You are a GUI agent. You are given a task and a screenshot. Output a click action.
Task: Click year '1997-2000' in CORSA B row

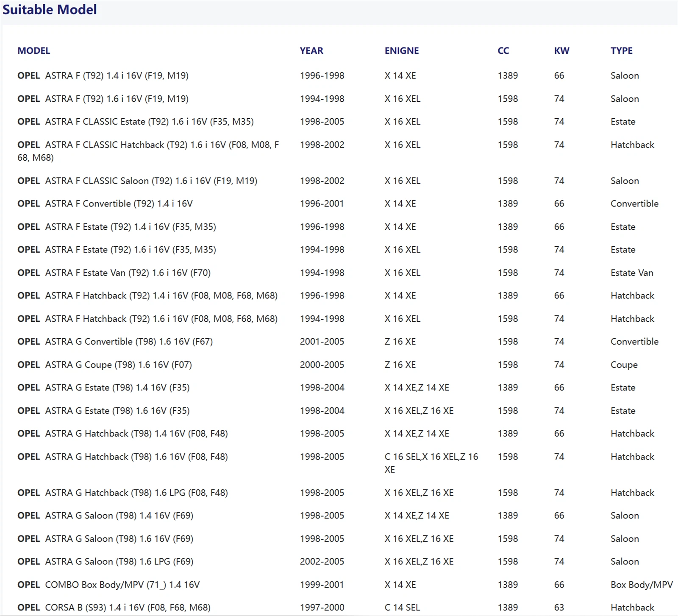pos(322,608)
